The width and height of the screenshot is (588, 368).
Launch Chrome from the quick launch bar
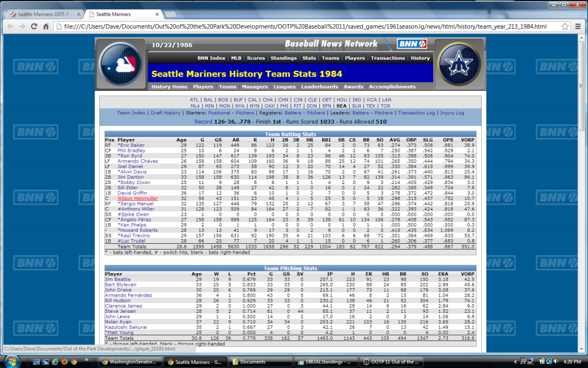coord(74,362)
